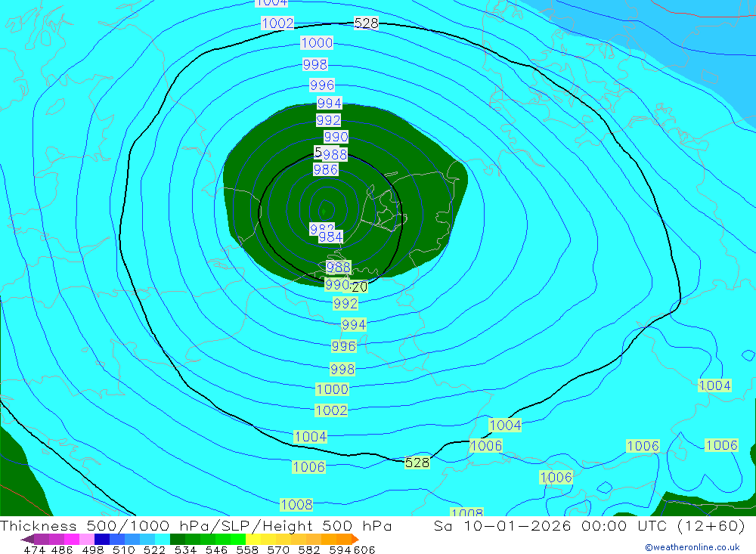Click the dark navy blue legend swatch

point(102,539)
